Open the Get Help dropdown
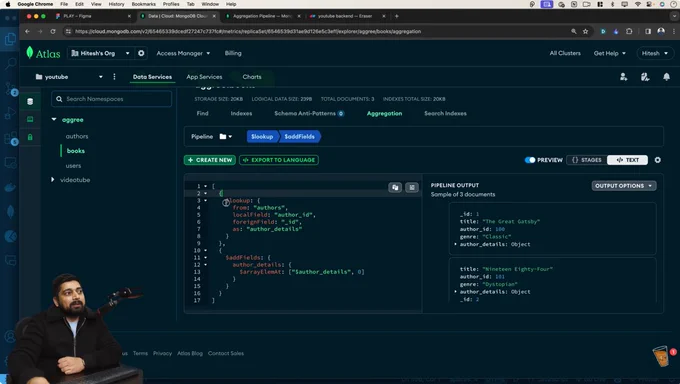Image resolution: width=680 pixels, height=384 pixels. click(609, 53)
